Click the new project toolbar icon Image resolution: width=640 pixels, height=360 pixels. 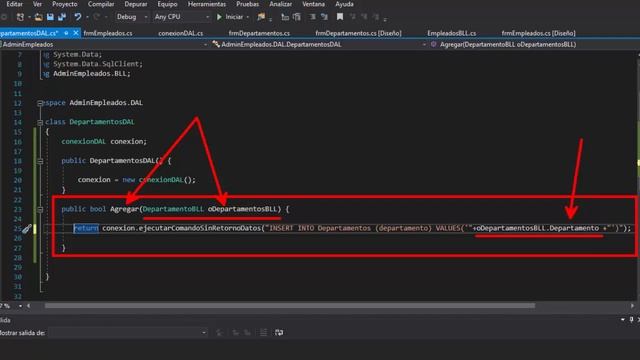pyautogui.click(x=20, y=17)
